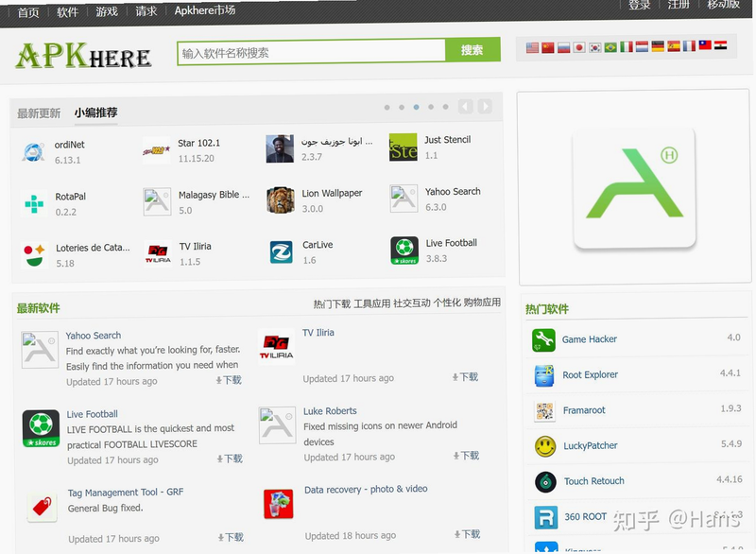
Task: Open the RotaPal app icon
Action: coord(34,204)
